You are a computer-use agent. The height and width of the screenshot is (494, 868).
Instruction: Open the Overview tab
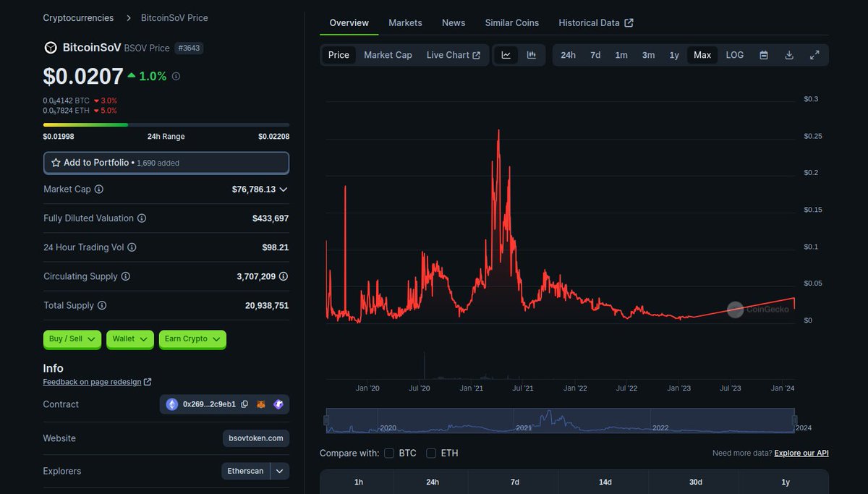click(349, 22)
